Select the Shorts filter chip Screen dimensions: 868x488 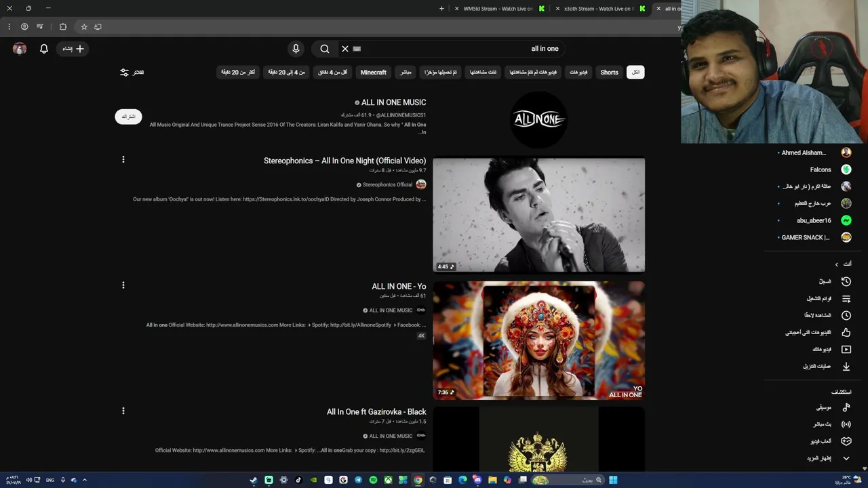(x=609, y=72)
